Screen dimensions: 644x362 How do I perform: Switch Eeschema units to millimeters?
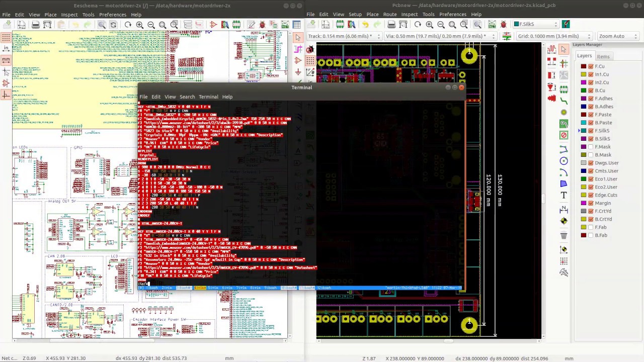click(x=6, y=60)
